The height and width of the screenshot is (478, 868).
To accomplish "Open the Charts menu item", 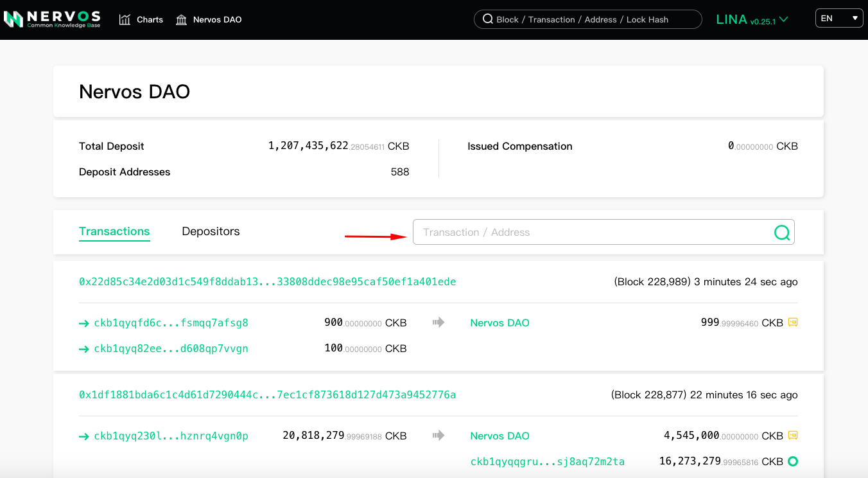I will 150,19.
